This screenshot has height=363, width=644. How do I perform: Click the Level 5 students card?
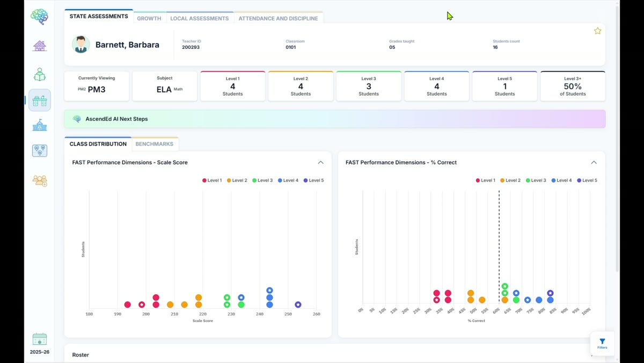coord(505,86)
